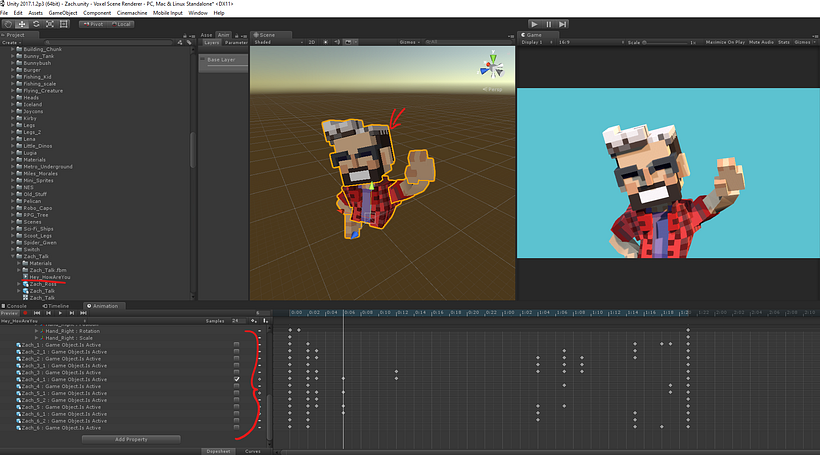Select the Rotate tool in the toolbar
The height and width of the screenshot is (455, 820).
[36, 24]
